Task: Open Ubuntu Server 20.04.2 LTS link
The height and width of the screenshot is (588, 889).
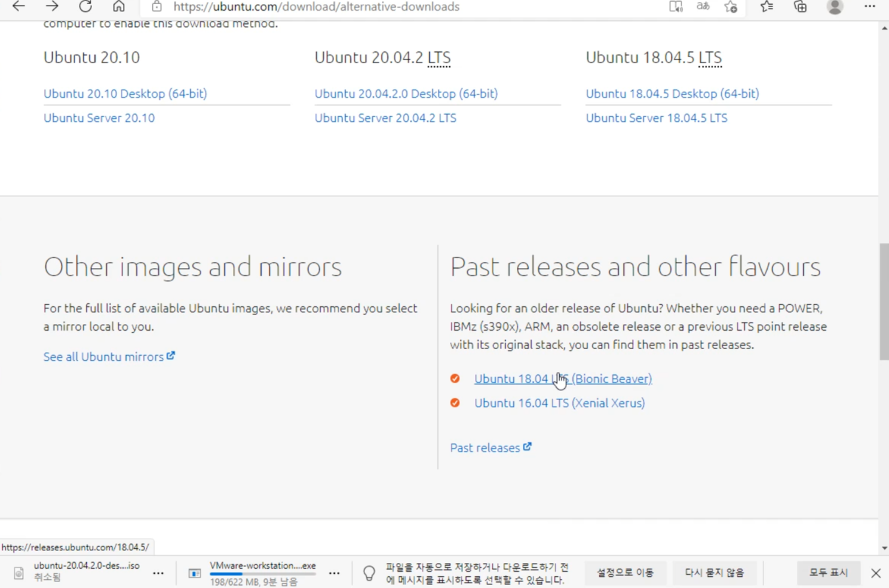Action: point(385,118)
